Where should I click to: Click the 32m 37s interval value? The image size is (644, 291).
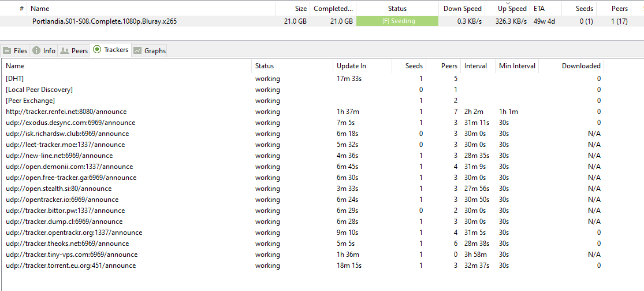click(477, 266)
